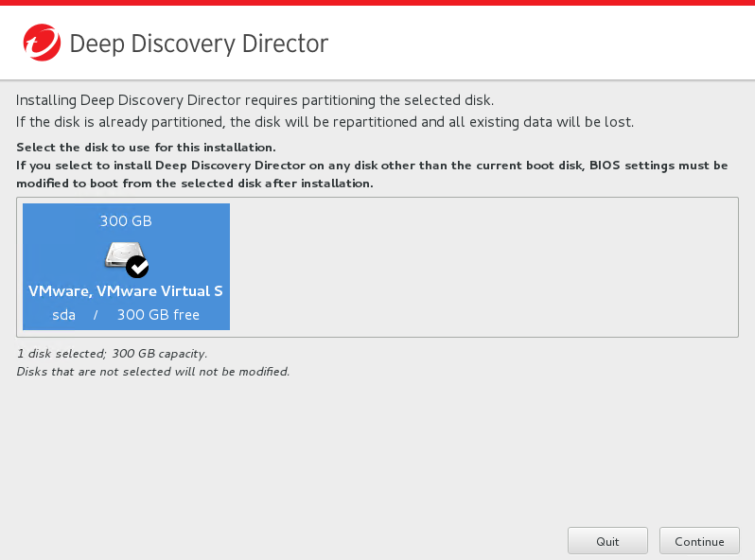Click the sda device label
The image size is (755, 560).
(63, 315)
